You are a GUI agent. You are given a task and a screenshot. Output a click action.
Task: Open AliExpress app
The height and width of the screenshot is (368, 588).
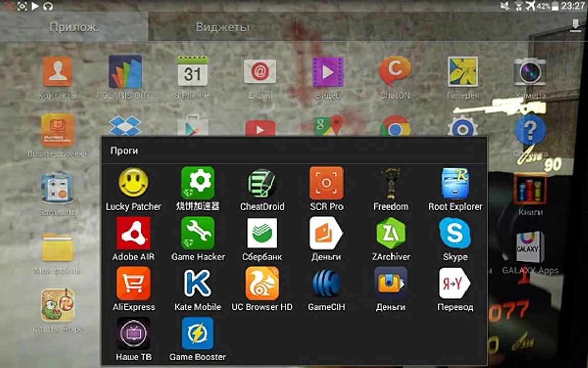[x=133, y=284]
